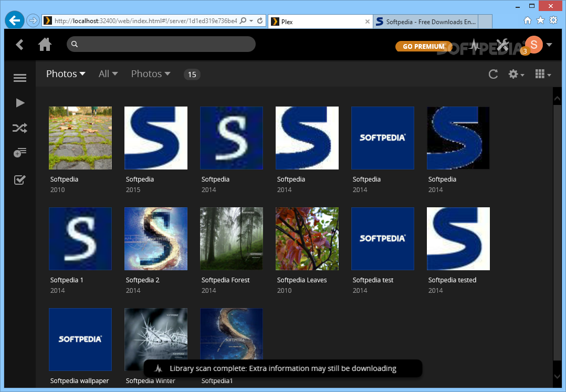This screenshot has width=566, height=392.
Task: Activate the select checkmark icon in sidebar
Action: [20, 179]
